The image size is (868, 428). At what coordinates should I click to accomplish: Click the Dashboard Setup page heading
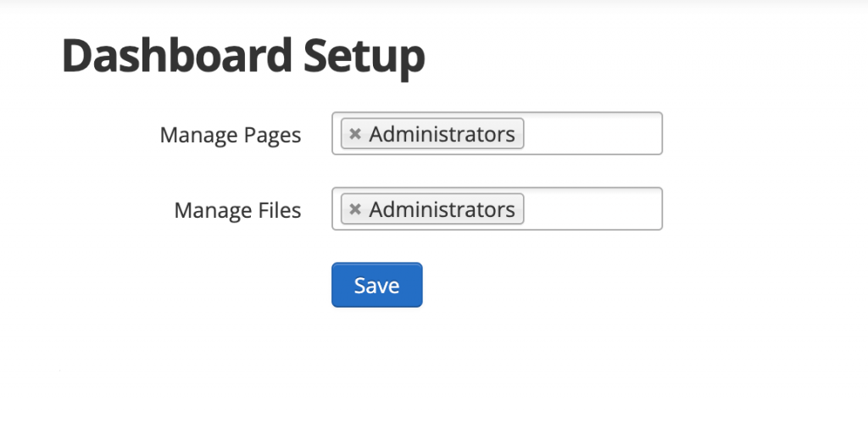pyautogui.click(x=243, y=56)
